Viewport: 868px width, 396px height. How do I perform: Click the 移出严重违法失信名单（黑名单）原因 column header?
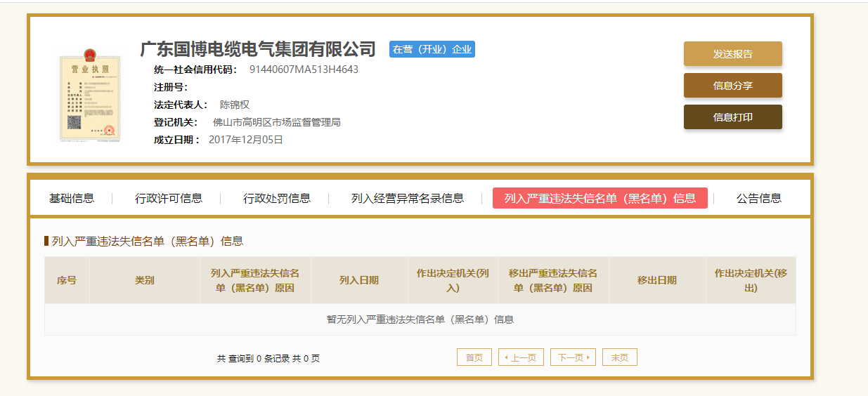(x=553, y=280)
